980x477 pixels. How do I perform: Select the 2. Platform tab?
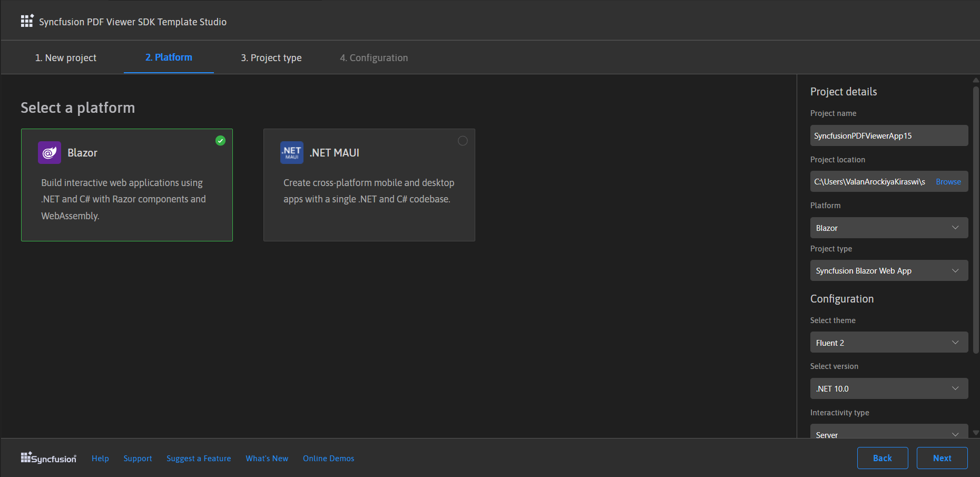click(169, 57)
